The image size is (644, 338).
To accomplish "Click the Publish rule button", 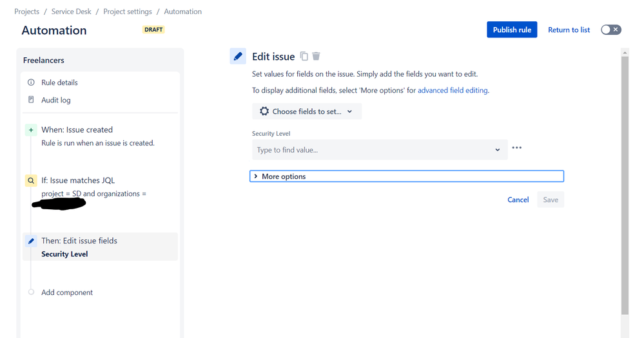I will tap(512, 30).
